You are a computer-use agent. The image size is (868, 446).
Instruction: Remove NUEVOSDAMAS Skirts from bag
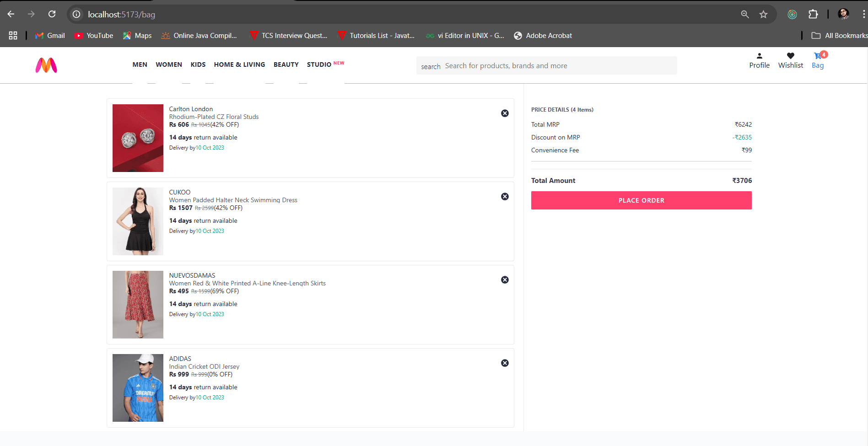tap(505, 280)
